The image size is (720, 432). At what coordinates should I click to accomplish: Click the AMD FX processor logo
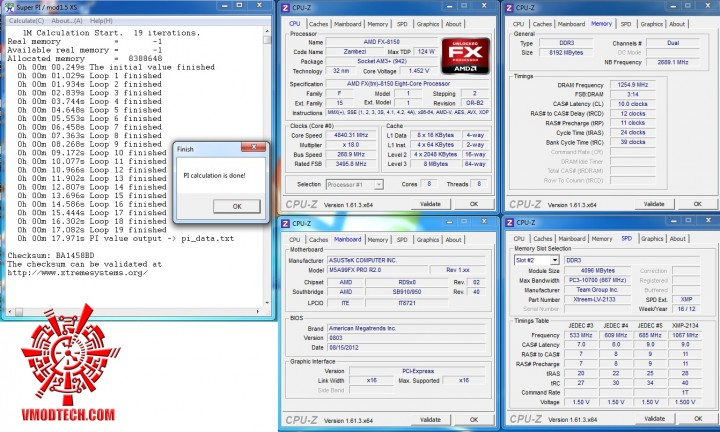465,56
